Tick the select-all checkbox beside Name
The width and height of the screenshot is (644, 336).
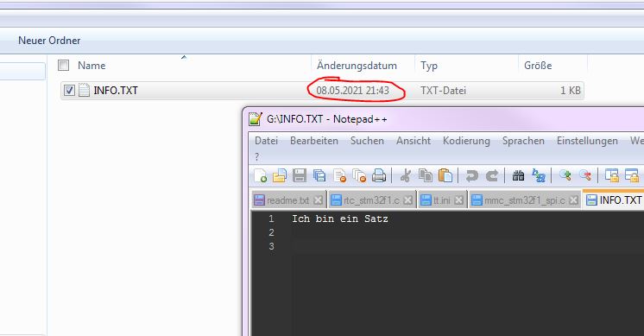[63, 66]
